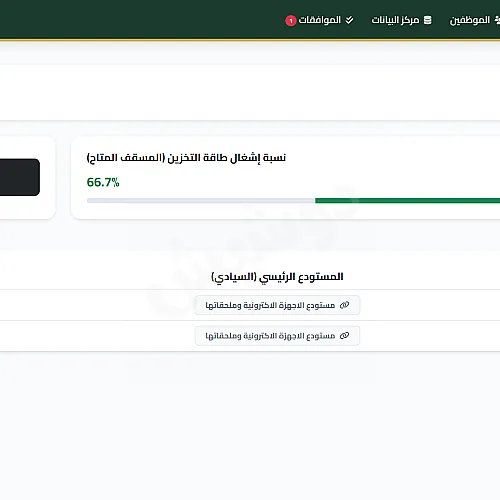Select the المستودع الرئيسي (السيادي) heading
Viewport: 500px width, 500px height.
pos(277,277)
